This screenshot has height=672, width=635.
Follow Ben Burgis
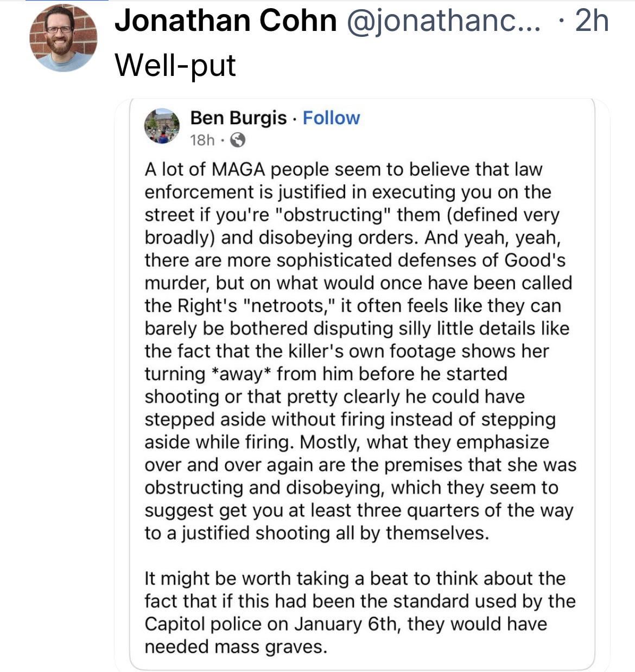point(331,118)
